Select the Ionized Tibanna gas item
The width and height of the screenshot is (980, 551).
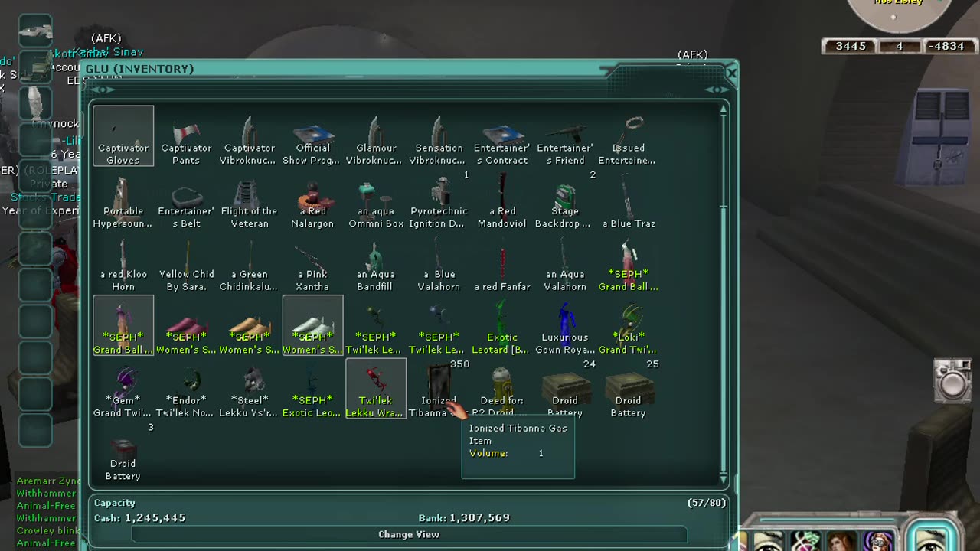pos(439,389)
